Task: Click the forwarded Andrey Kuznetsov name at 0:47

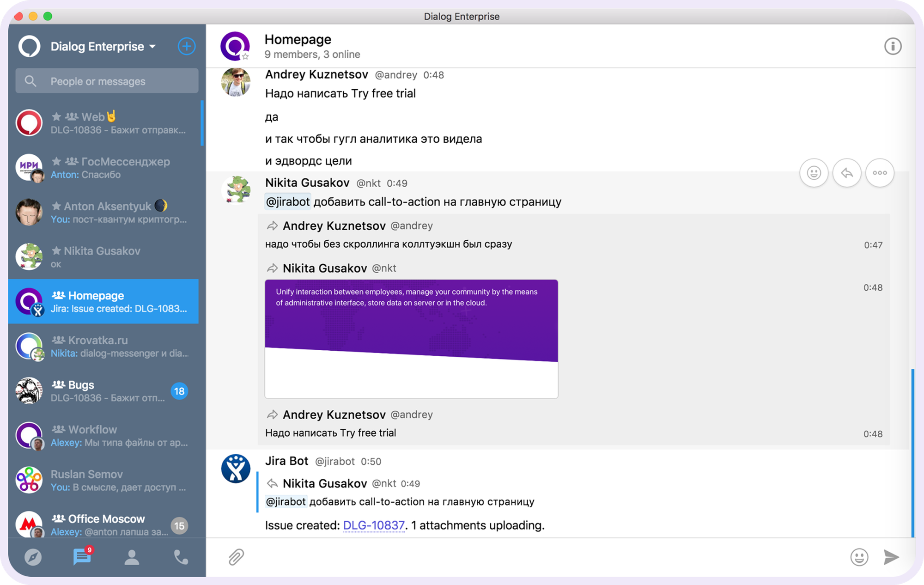Action: click(x=334, y=226)
